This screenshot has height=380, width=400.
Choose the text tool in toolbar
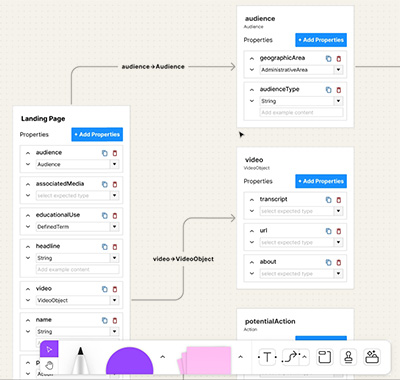pos(267,357)
